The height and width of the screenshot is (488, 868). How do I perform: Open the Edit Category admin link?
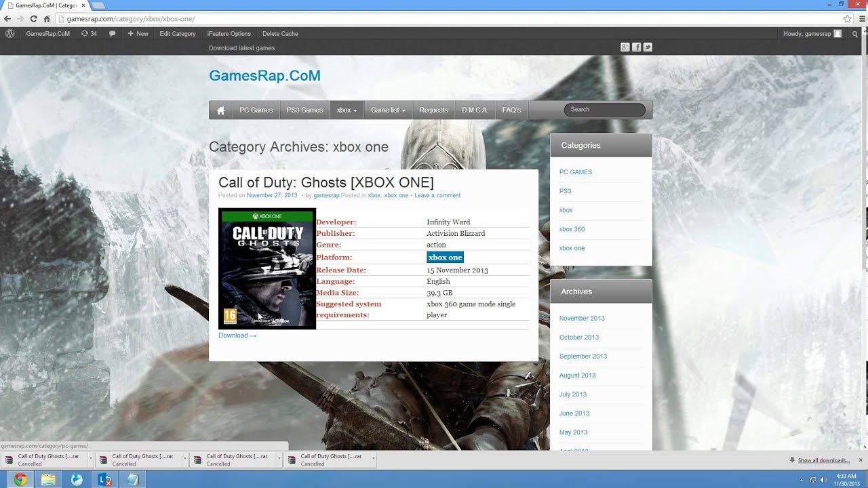point(178,33)
